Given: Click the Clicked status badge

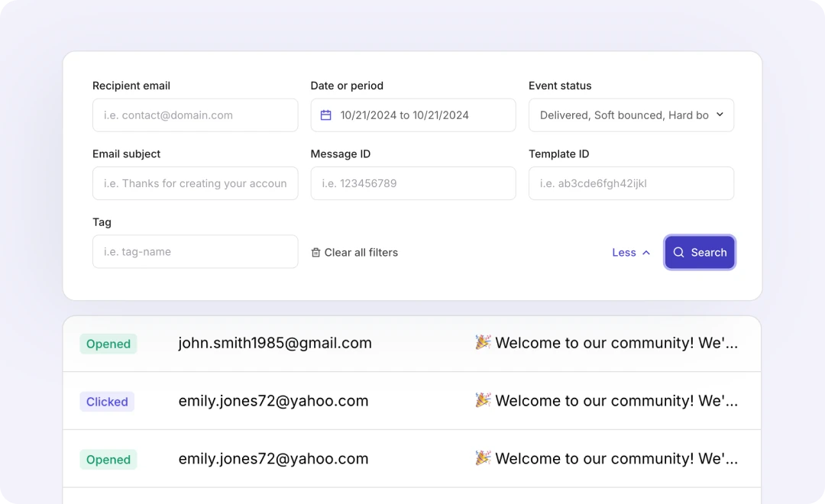Looking at the screenshot, I should [107, 402].
